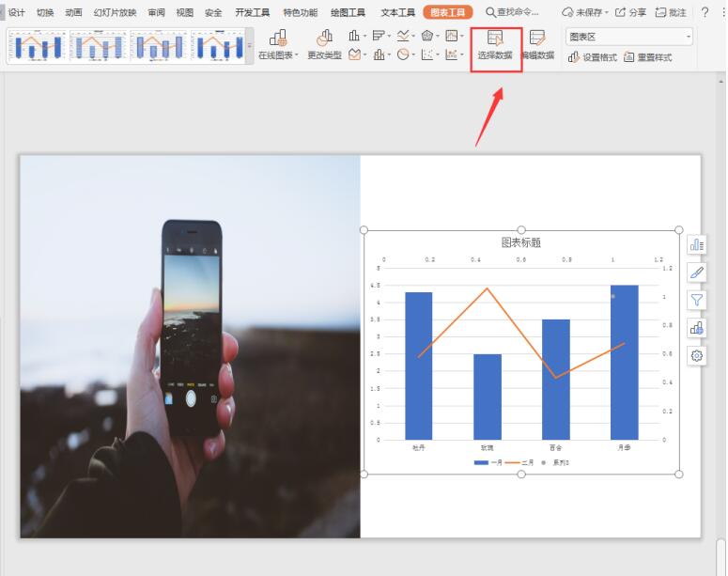Click the 重置样式 button
Screen dimensions: 728x576
[648, 57]
